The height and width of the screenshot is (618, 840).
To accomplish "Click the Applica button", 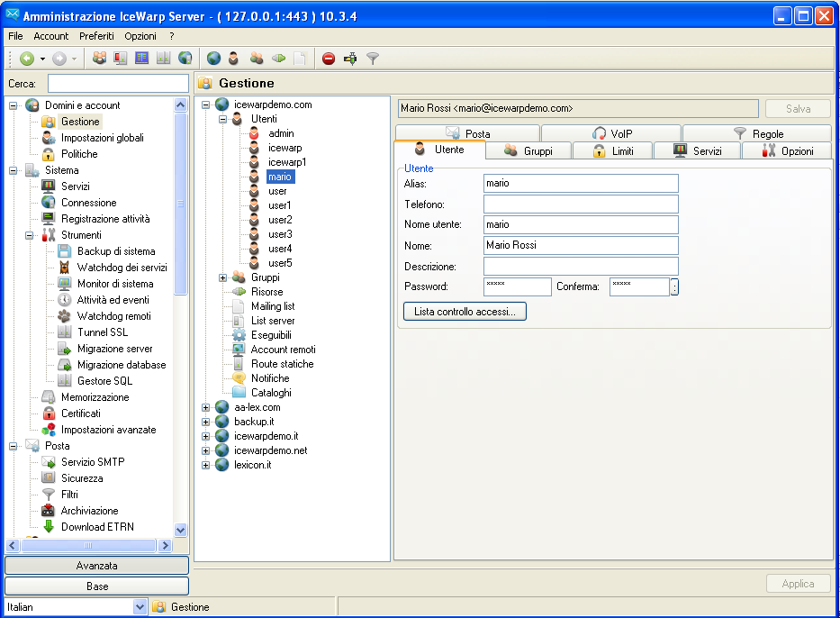I will [x=798, y=584].
